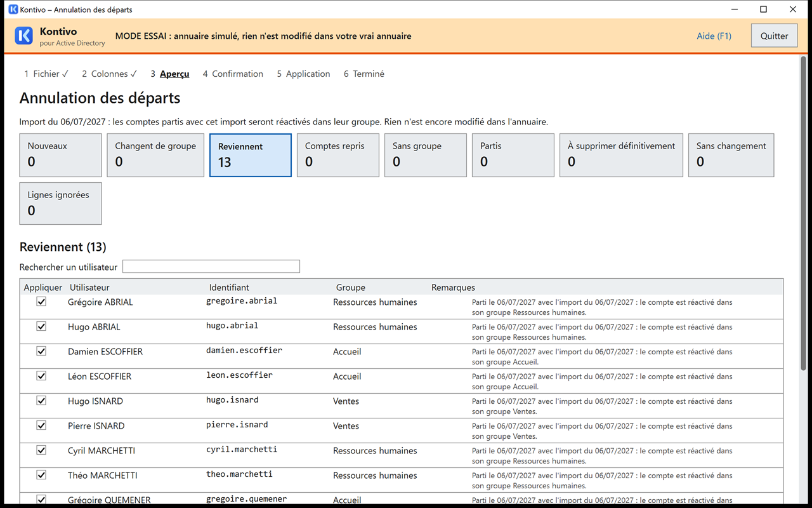Uncheck Damien ESCOFFIER's Appliquer box
812x508 pixels.
pos(41,352)
